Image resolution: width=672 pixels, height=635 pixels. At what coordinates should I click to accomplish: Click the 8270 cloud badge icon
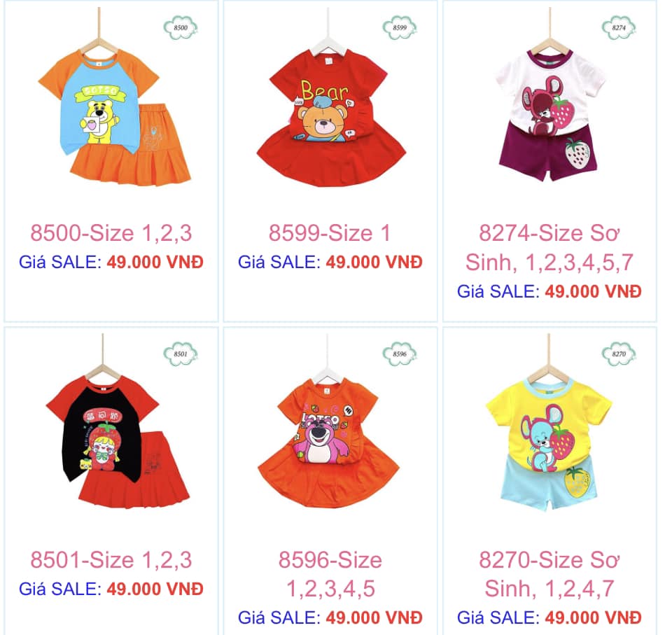tap(618, 354)
